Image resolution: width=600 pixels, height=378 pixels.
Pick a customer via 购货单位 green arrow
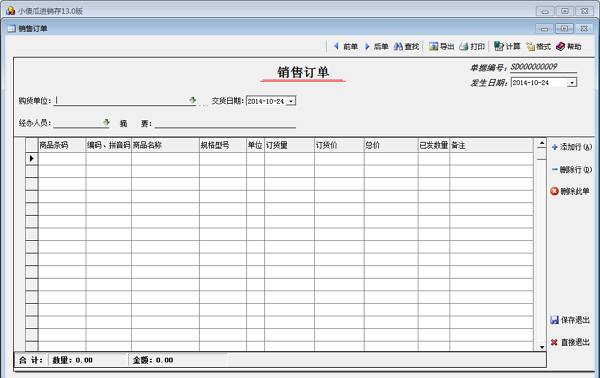tap(192, 100)
